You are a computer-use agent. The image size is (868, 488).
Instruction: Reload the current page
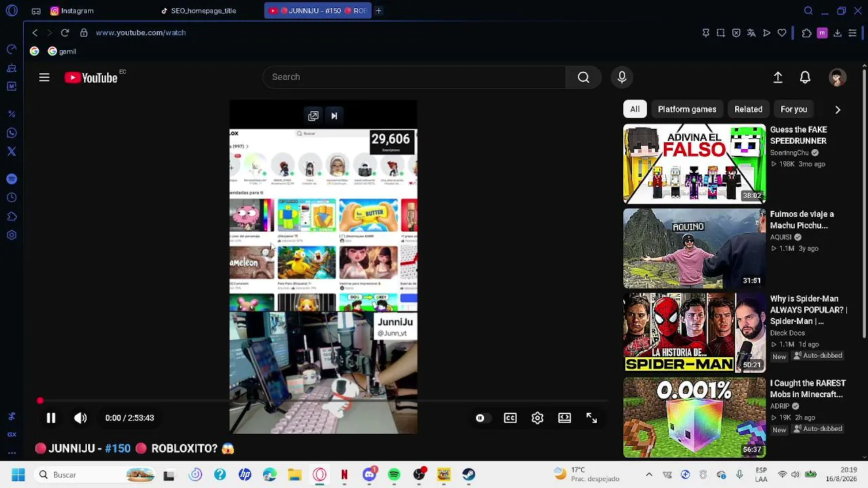pyautogui.click(x=64, y=33)
